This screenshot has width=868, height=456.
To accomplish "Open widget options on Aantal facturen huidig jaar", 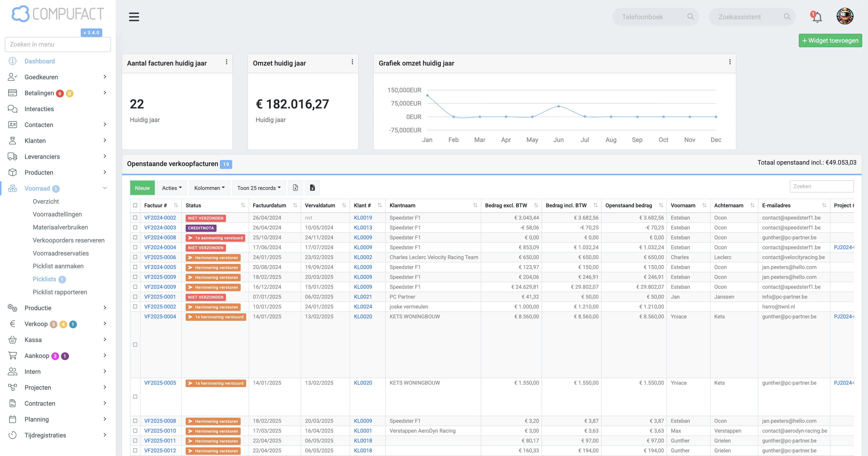I will 226,62.
